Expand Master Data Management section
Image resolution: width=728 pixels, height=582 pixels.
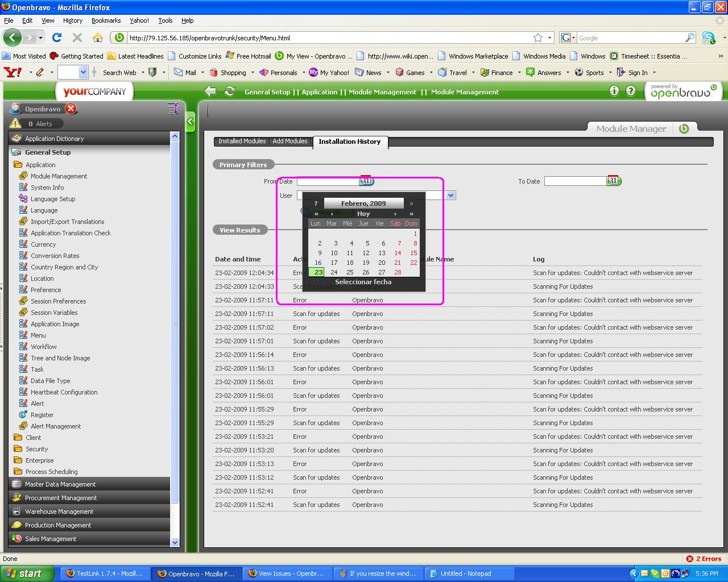pos(60,484)
